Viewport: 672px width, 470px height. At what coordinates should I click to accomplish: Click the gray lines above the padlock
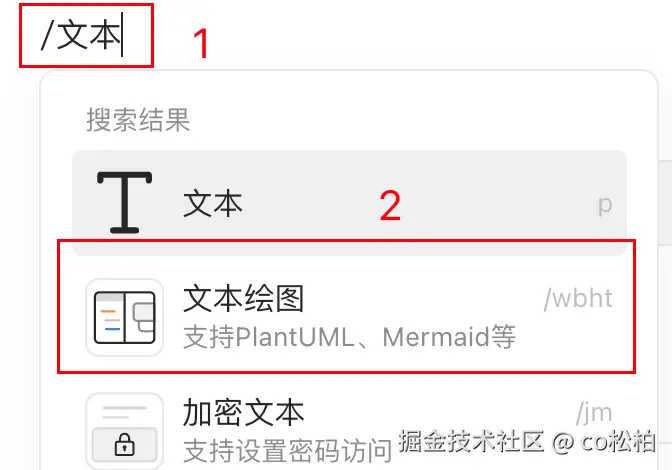click(125, 412)
